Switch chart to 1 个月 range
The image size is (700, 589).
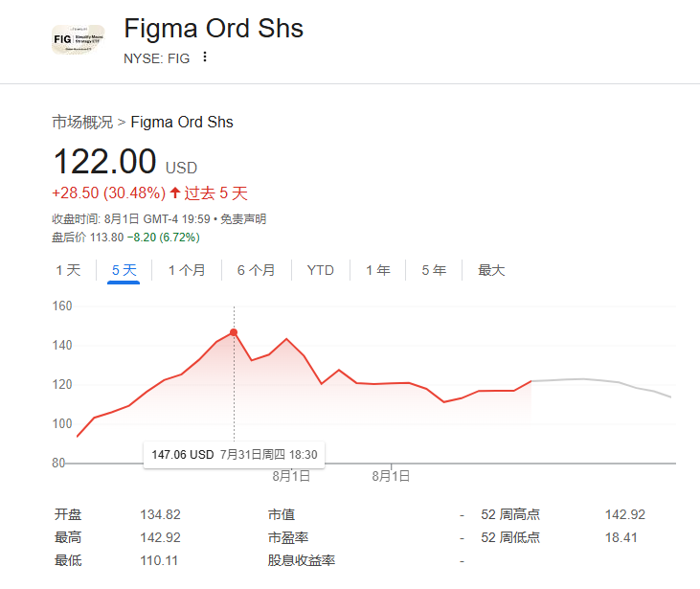pyautogui.click(x=187, y=270)
